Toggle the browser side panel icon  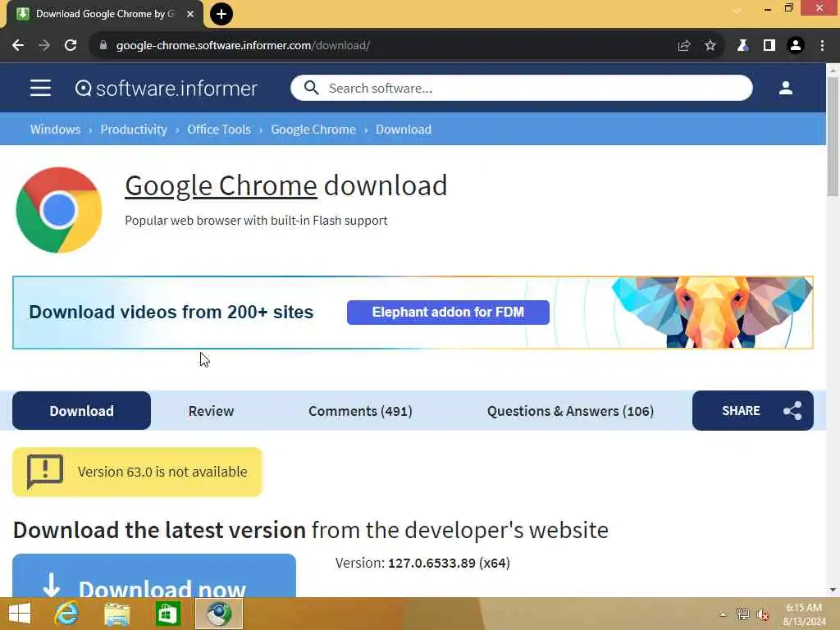(x=769, y=46)
